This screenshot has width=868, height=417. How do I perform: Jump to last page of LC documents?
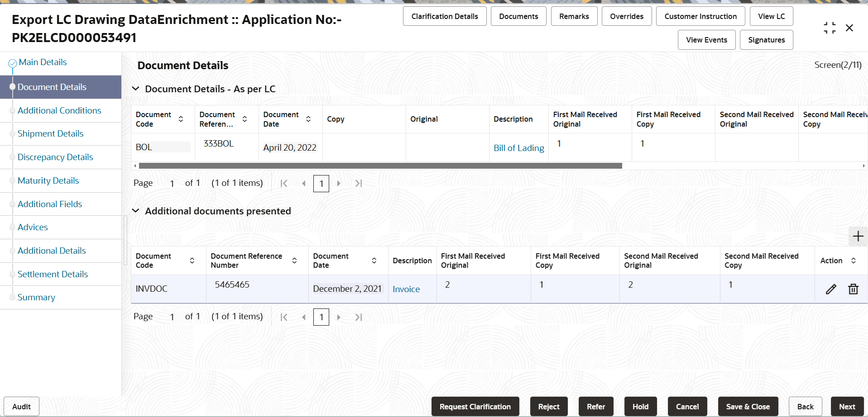(x=358, y=183)
